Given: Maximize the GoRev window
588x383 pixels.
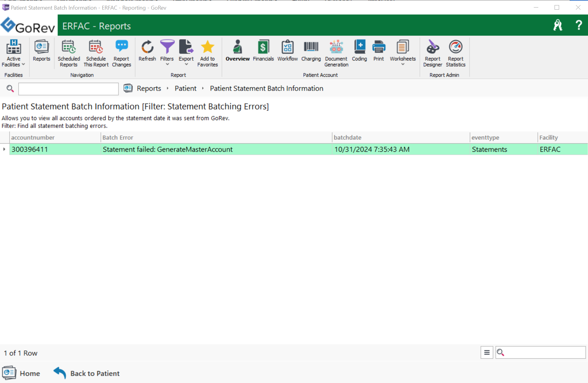Looking at the screenshot, I should (x=557, y=8).
